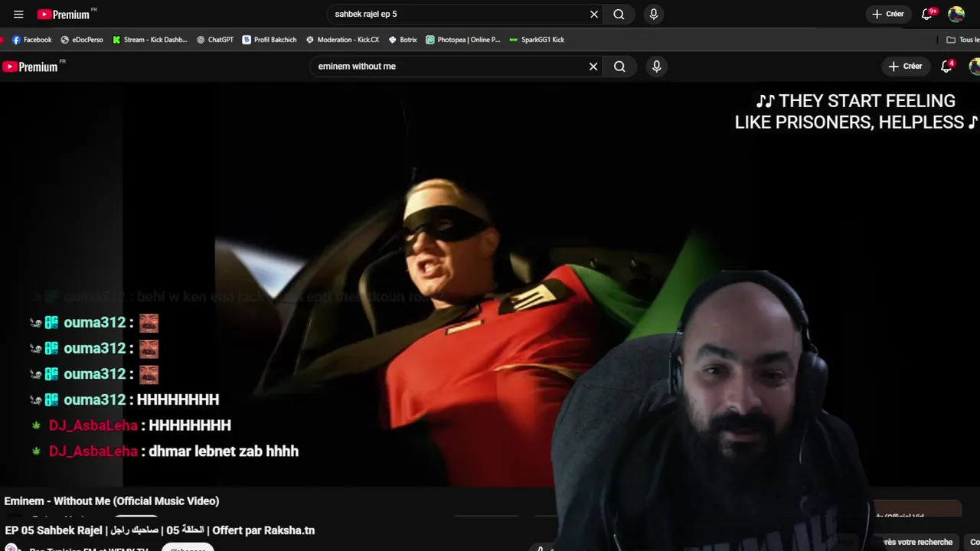Click the lower Créer button
This screenshot has height=551, width=980.
pos(905,67)
